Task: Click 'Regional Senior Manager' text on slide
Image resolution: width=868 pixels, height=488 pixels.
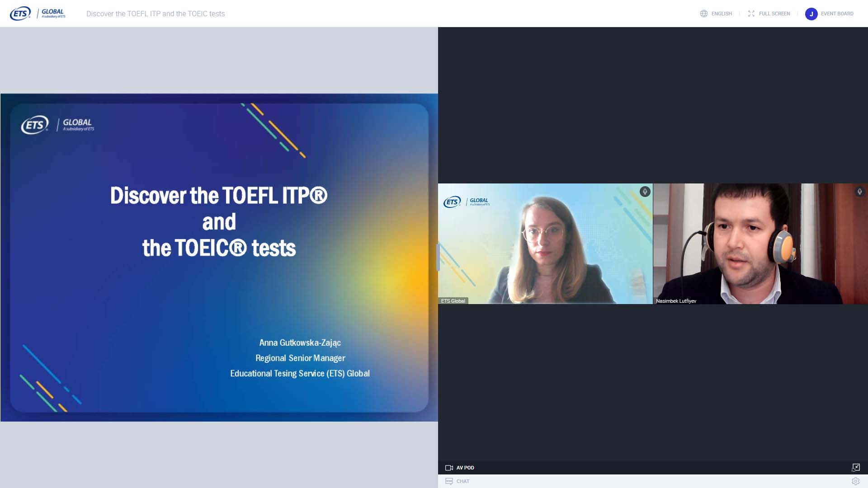Action: coord(300,358)
